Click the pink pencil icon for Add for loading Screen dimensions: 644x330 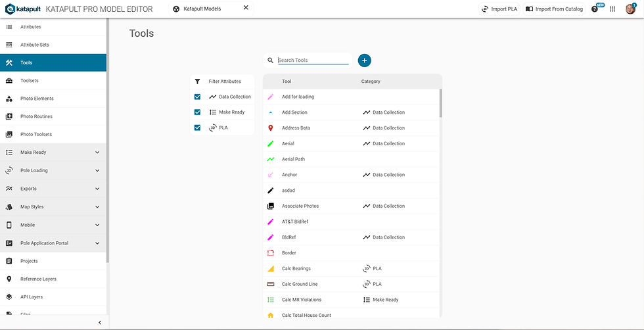[x=270, y=97]
